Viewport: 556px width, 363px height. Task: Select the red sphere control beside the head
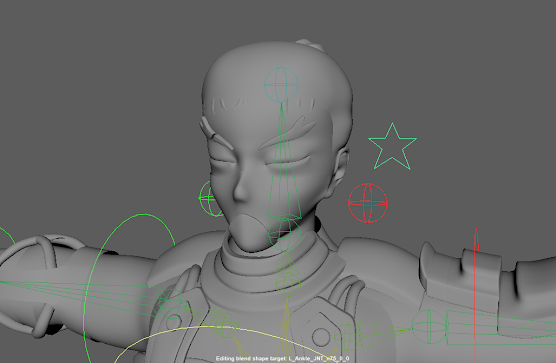368,203
